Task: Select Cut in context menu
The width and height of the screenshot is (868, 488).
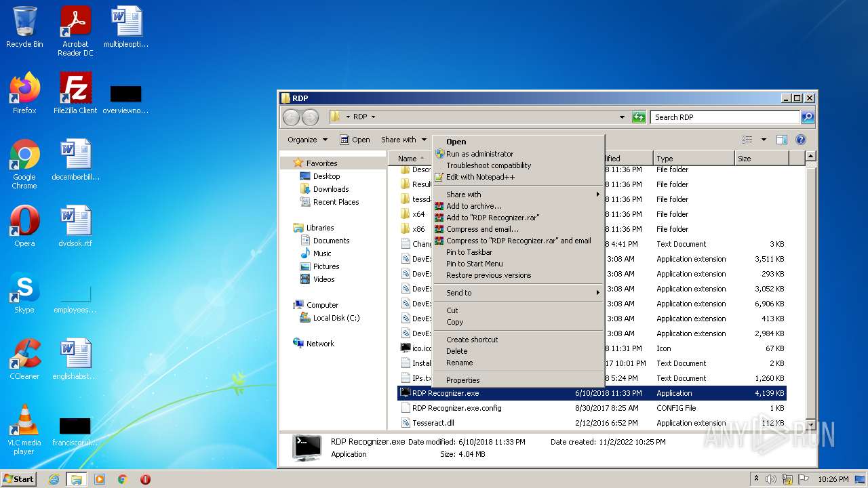Action: coord(518,310)
